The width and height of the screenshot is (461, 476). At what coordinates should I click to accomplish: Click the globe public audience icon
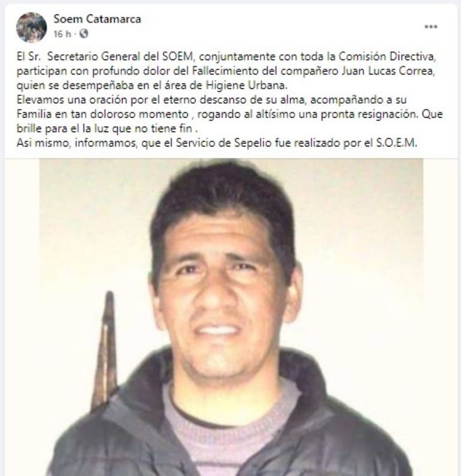(84, 34)
